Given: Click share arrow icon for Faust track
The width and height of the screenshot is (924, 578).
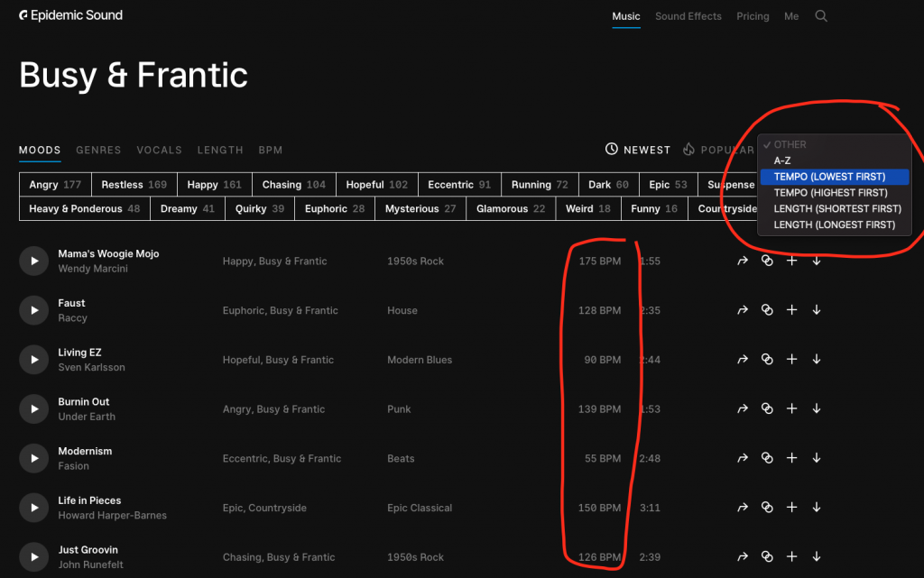Looking at the screenshot, I should coord(743,310).
